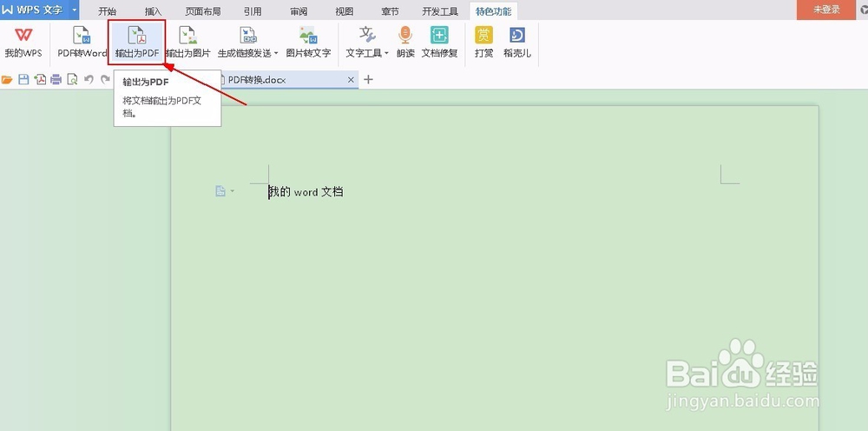
Task: Switch to the 开始 tab
Action: [108, 11]
